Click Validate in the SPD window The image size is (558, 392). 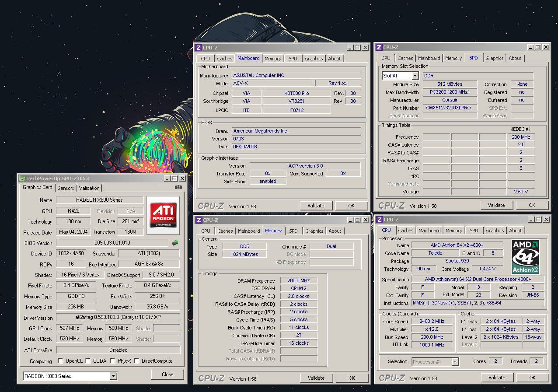496,205
